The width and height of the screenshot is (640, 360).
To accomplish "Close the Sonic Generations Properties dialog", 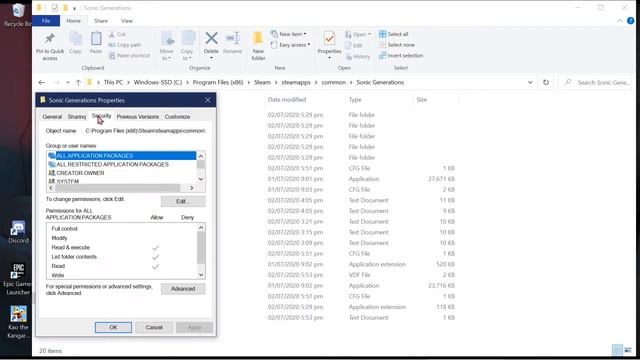I will [x=207, y=100].
